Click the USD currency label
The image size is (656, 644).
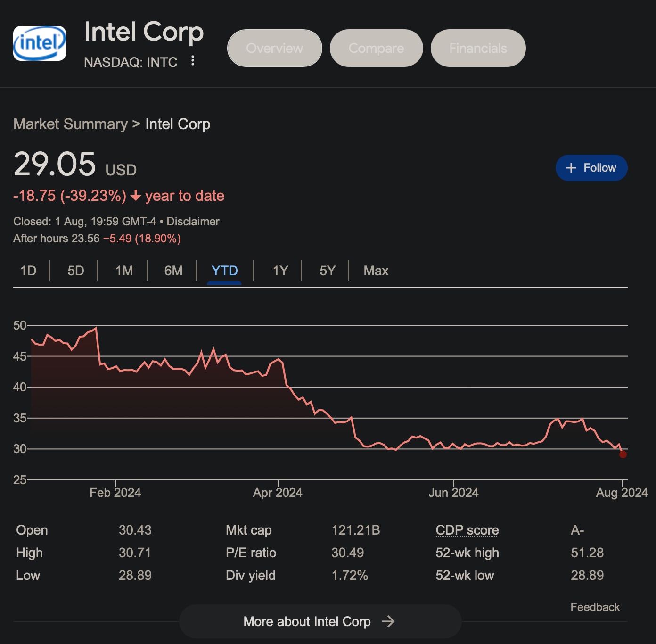[x=121, y=170]
